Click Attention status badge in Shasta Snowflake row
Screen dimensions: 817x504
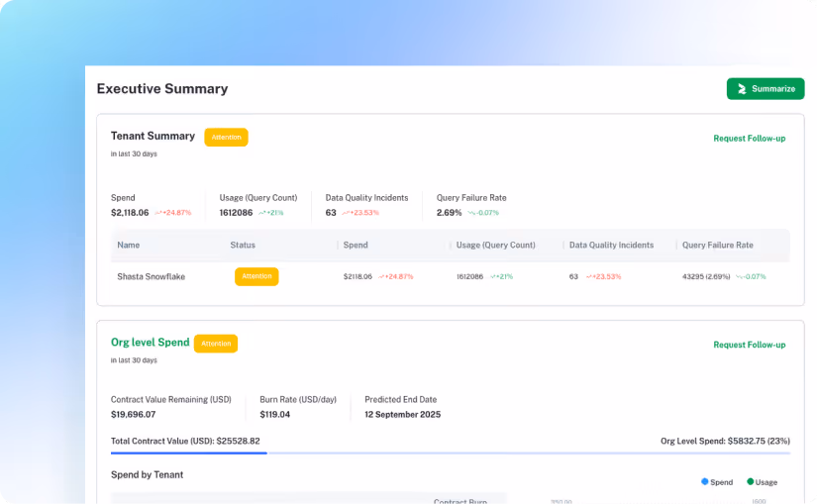click(x=256, y=276)
